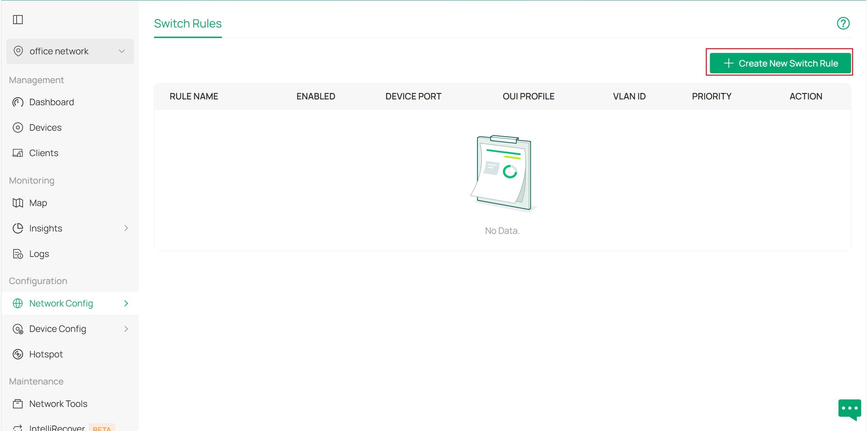Click the Network Tools box icon
The width and height of the screenshot is (868, 431).
(x=18, y=404)
